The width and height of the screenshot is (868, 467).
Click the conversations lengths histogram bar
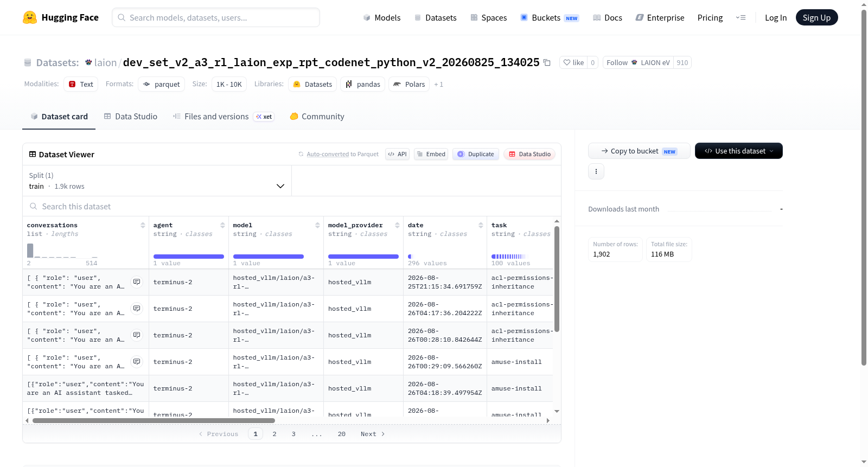30,251
